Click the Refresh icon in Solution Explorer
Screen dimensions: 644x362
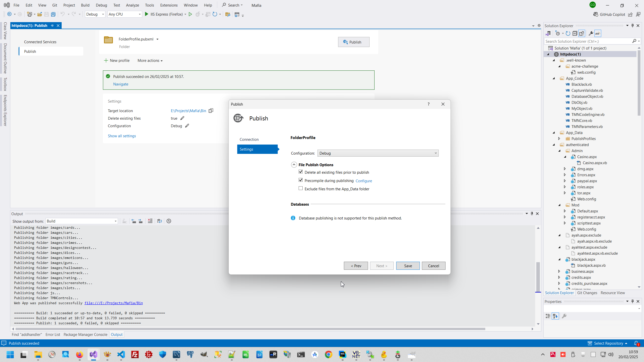pos(568,33)
